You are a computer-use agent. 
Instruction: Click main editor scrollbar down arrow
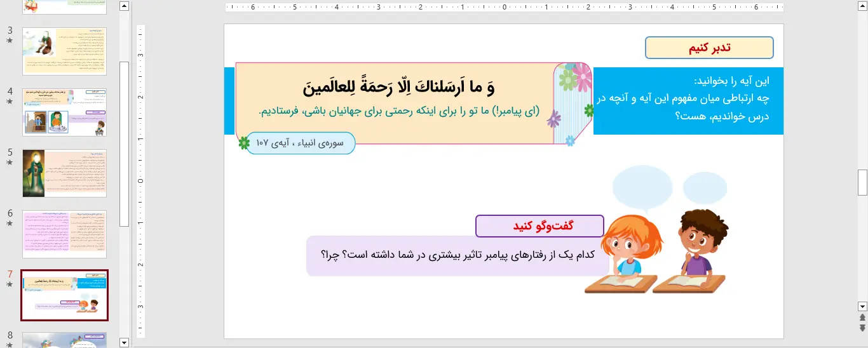coord(862,305)
